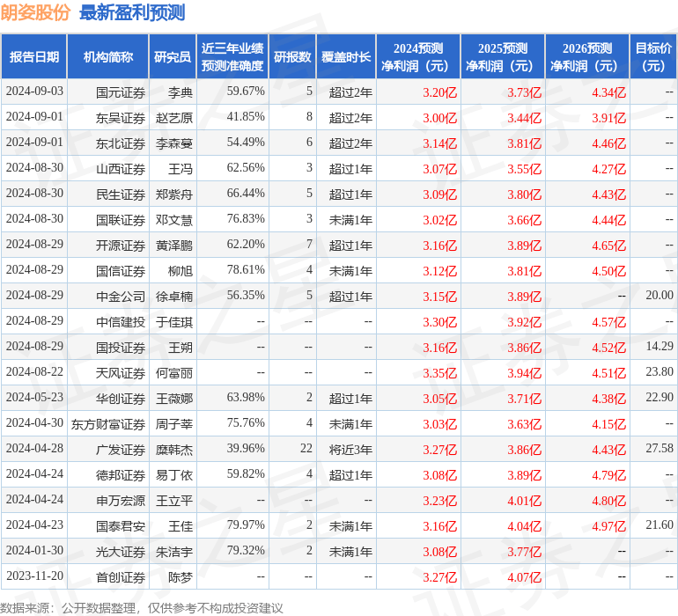Click accuracy value 59.67%

point(246,92)
